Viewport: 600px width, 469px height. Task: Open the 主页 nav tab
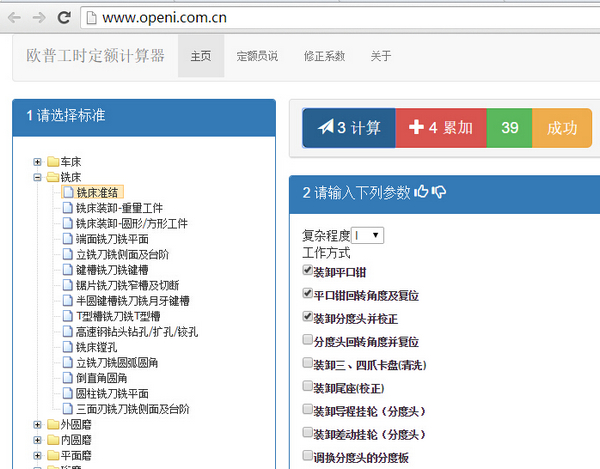[201, 56]
